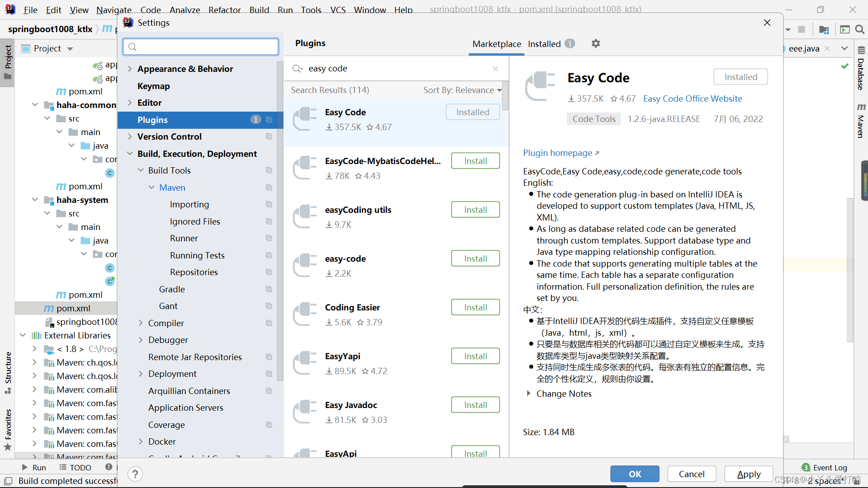Clear the plugin search field
868x488 pixels.
point(495,69)
